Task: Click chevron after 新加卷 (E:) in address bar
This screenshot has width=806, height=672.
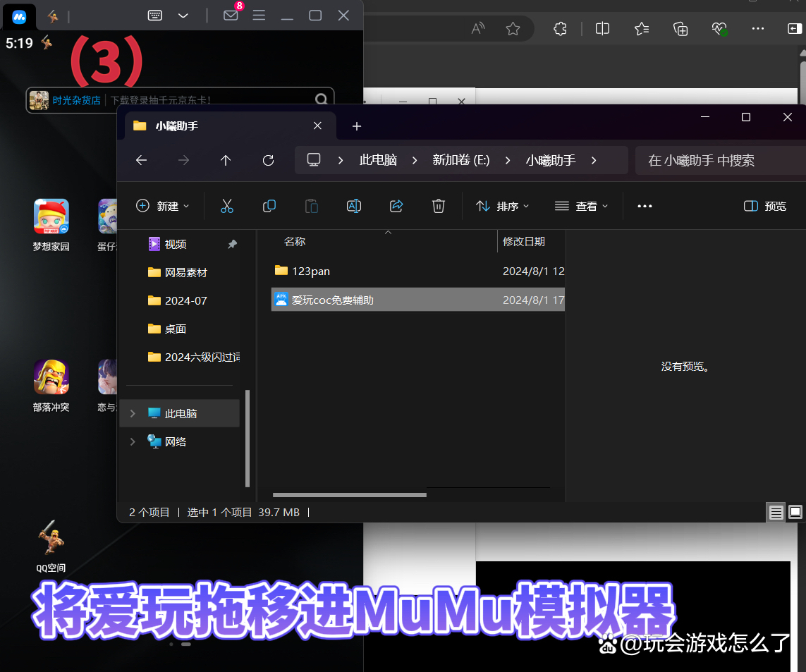Action: click(x=508, y=160)
